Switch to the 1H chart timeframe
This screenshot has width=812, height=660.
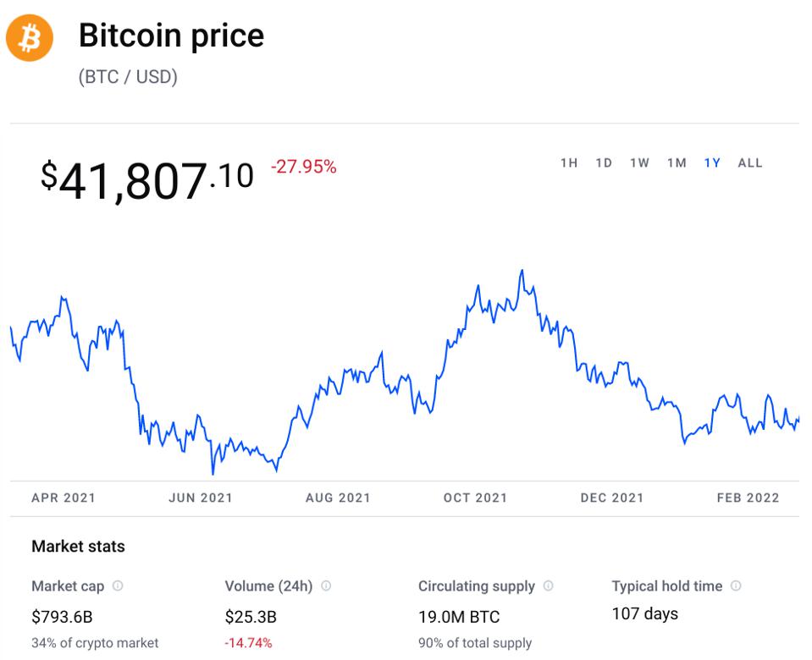point(570,162)
